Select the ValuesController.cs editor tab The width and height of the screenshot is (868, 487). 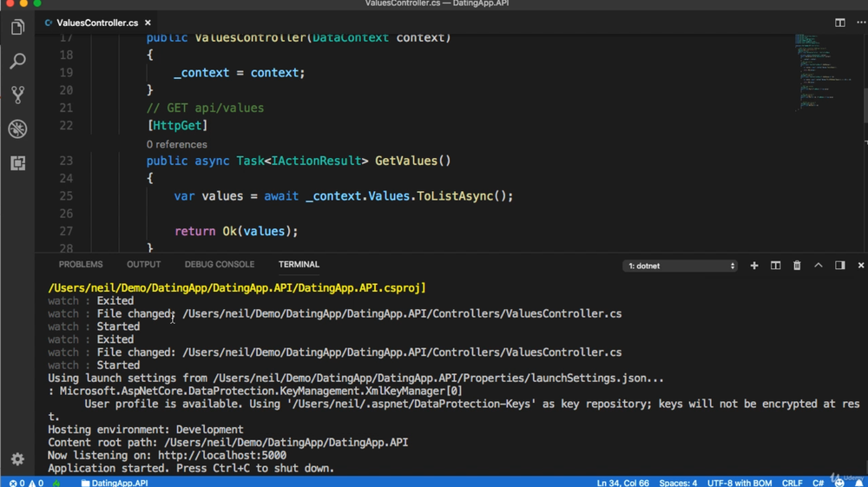coord(97,23)
